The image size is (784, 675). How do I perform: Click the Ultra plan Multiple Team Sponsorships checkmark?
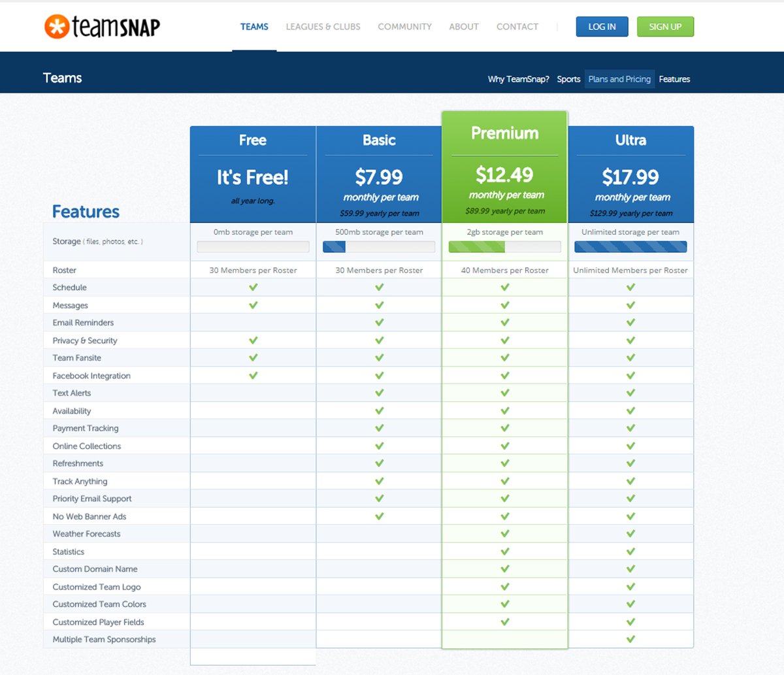tap(630, 640)
